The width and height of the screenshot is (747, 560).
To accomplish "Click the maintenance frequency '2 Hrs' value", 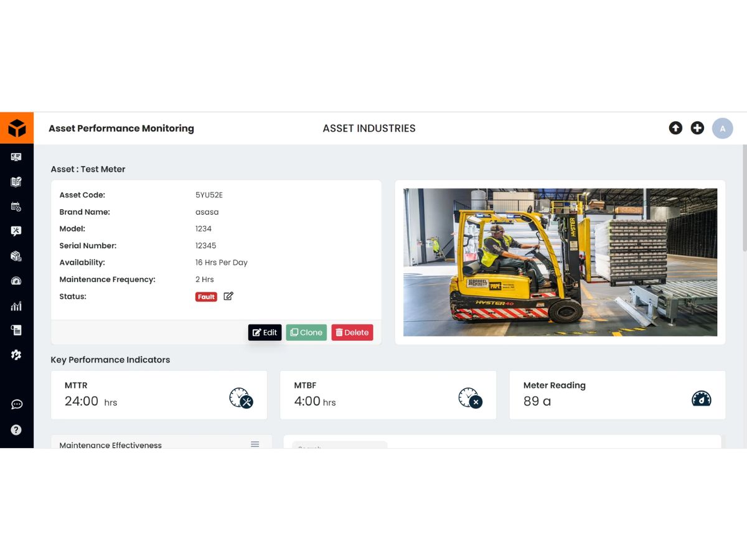I will 205,279.
